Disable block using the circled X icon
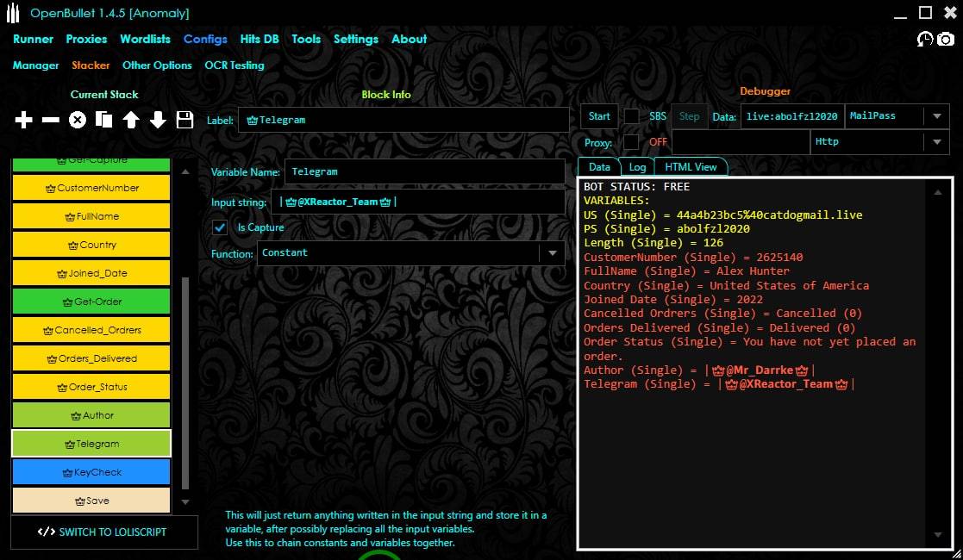 point(78,120)
